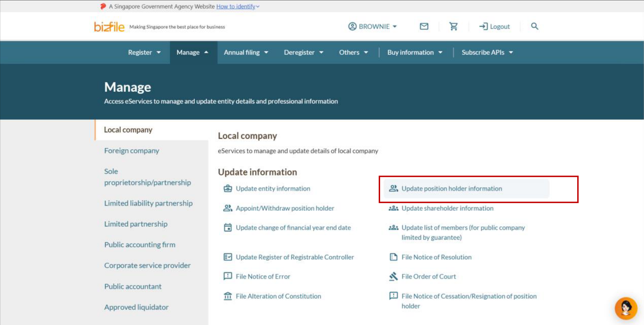The image size is (644, 325).
Task: Select Approved liquidator in the sidebar
Action: point(136,307)
